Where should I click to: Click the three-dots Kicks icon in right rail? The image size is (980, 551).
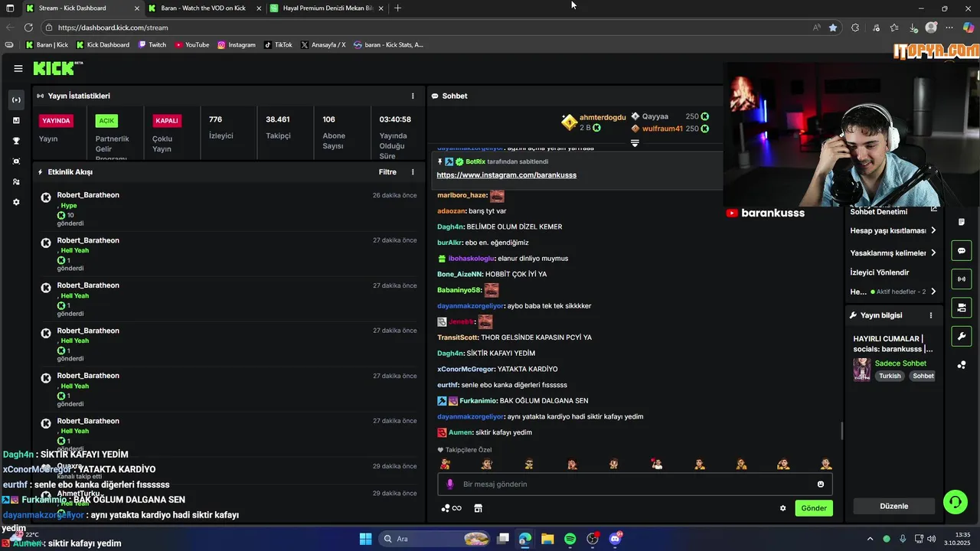(962, 365)
